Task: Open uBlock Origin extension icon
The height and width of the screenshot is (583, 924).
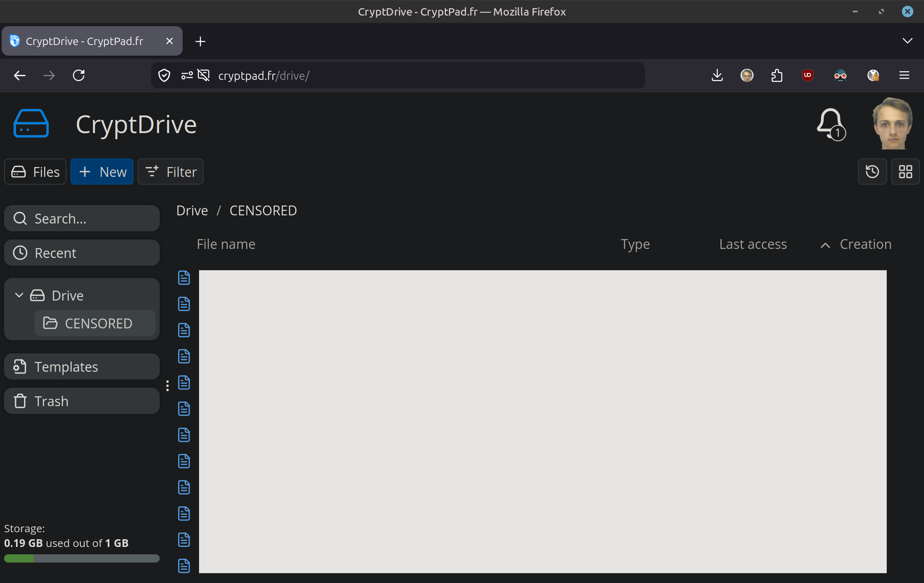Action: [x=807, y=75]
